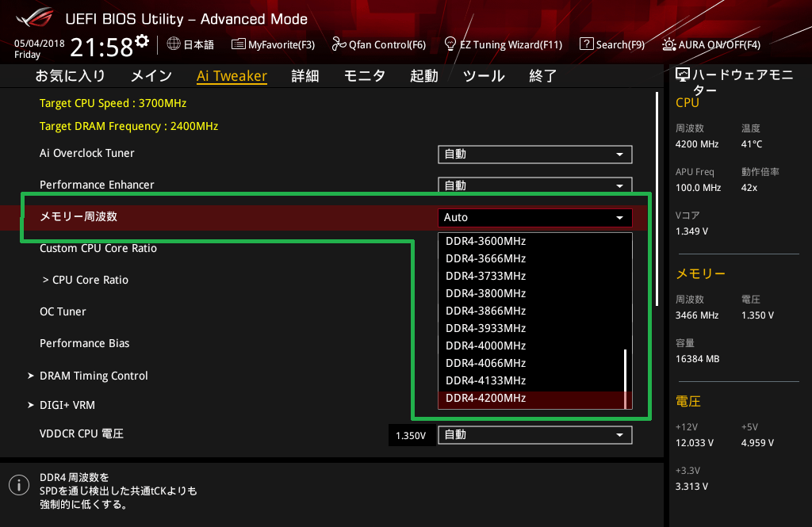The height and width of the screenshot is (527, 812).
Task: Click the VDDCR CPU 電圧 label
Action: 82,433
